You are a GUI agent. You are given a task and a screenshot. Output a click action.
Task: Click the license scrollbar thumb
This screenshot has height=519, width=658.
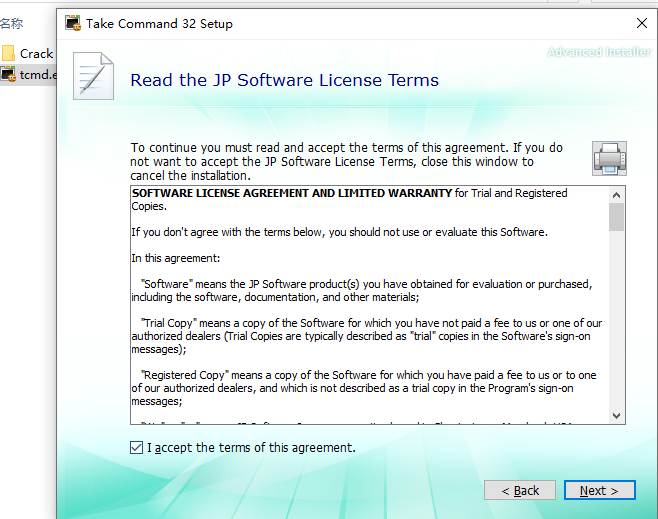pos(616,217)
